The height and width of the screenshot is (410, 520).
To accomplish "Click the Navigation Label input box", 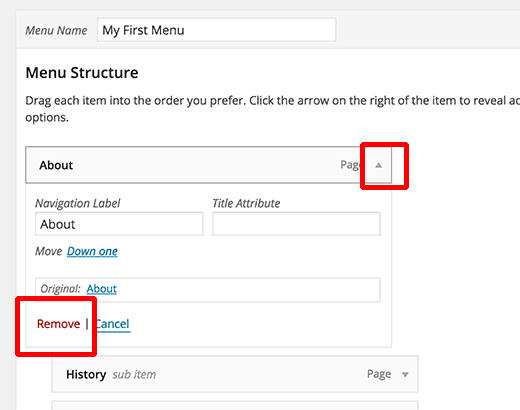I will click(x=119, y=224).
